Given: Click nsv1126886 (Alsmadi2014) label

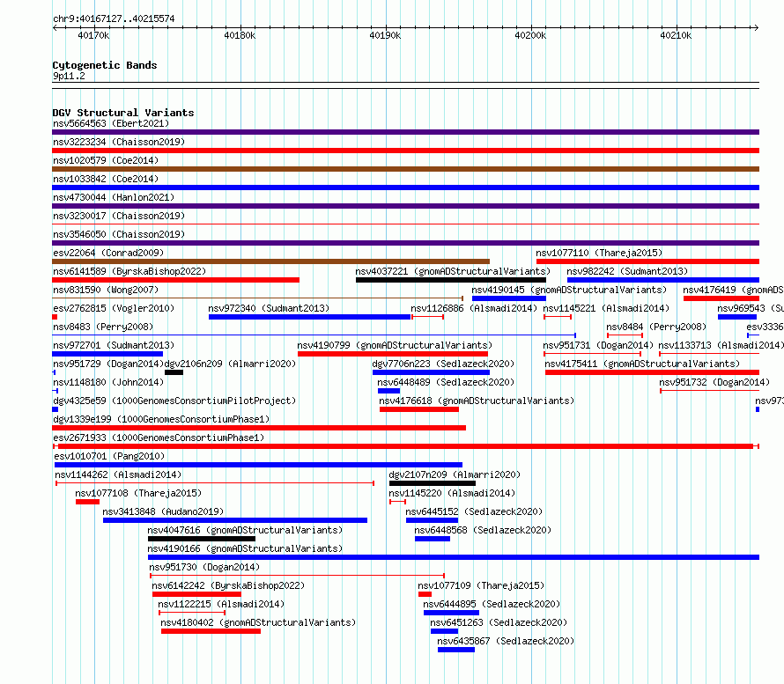Looking at the screenshot, I should pos(474,308).
